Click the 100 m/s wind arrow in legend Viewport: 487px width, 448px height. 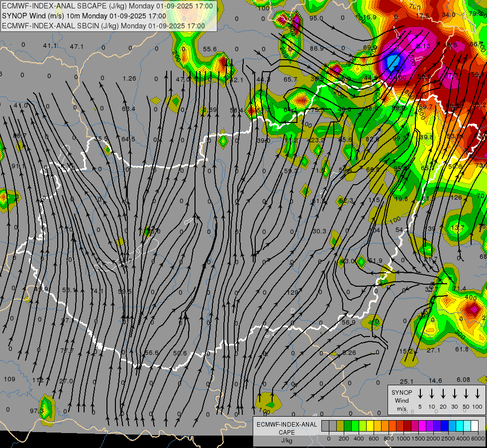(478, 393)
